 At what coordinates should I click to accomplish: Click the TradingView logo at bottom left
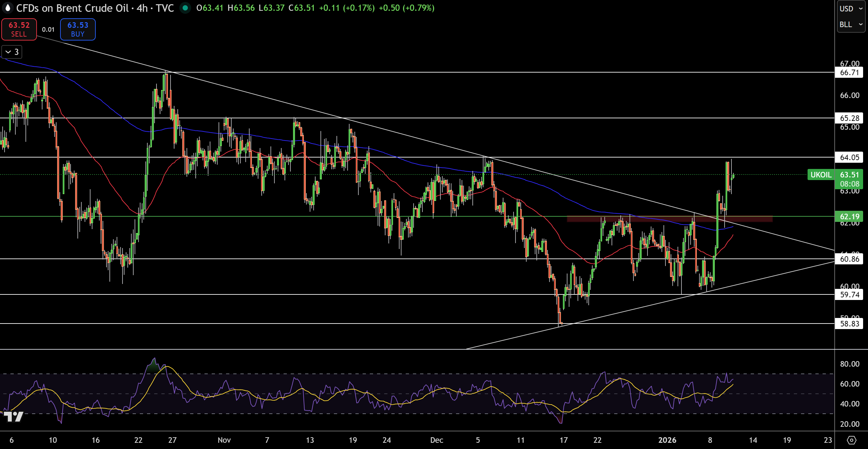(13, 417)
